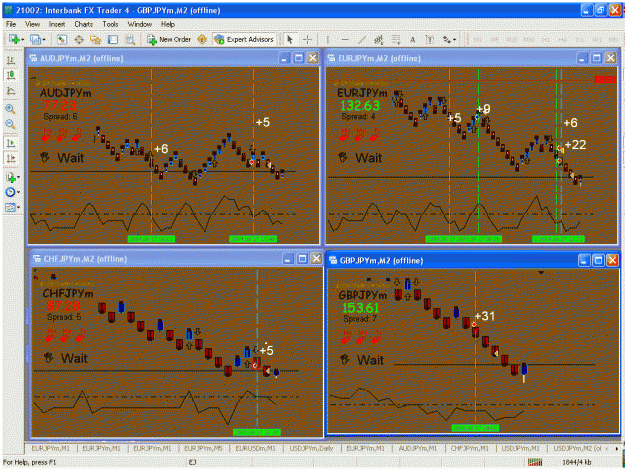Toggle Chart Shift in the side toolbar

coord(10,158)
